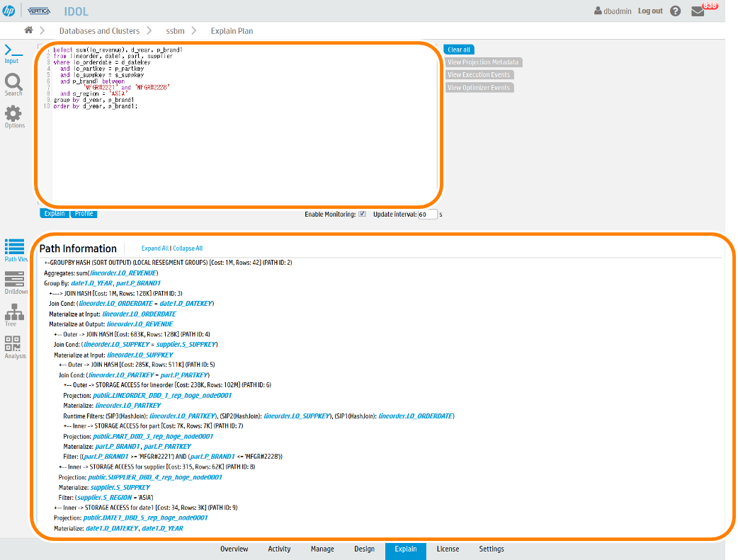This screenshot has height=560, width=738.
Task: Click the Update interval input field
Action: (427, 215)
